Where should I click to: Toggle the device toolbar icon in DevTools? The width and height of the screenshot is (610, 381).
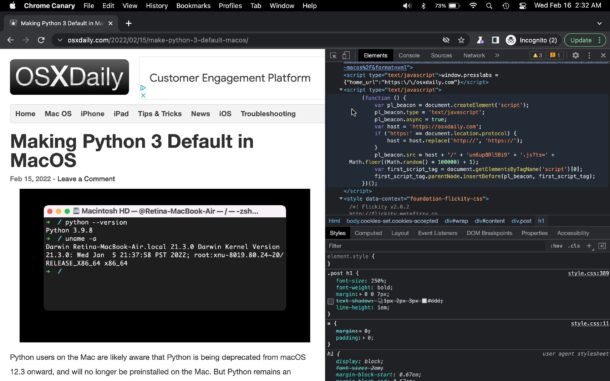point(346,56)
